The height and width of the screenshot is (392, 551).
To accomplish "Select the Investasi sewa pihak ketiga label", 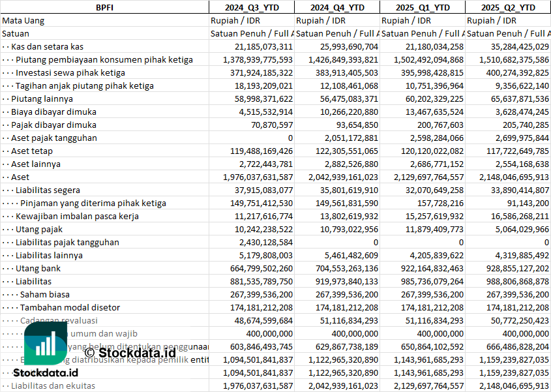I will click(x=70, y=72).
